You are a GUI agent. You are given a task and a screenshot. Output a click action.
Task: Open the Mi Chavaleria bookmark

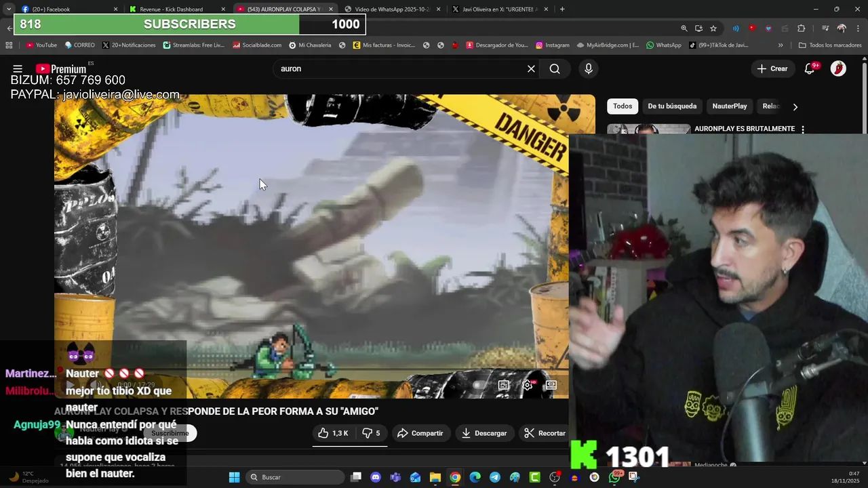click(310, 45)
